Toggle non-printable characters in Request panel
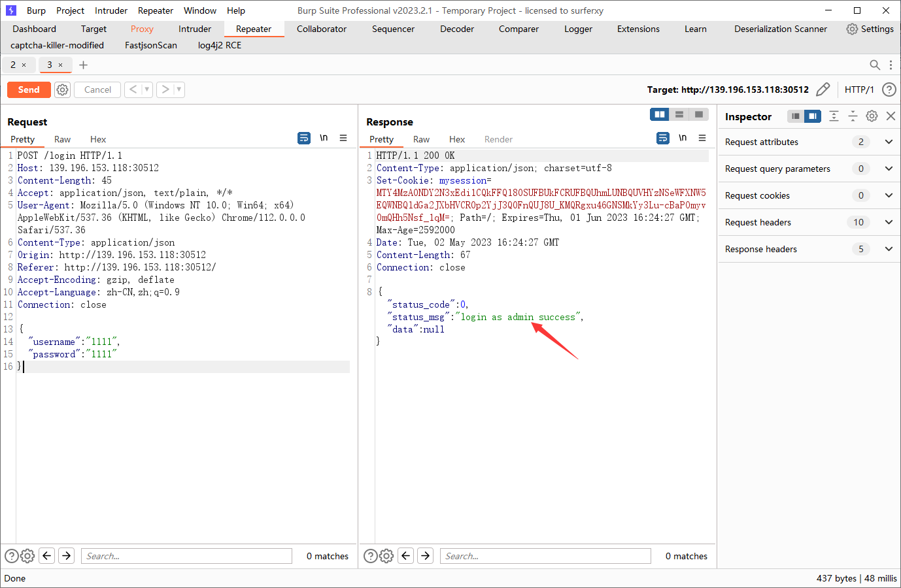The width and height of the screenshot is (901, 588). click(324, 138)
